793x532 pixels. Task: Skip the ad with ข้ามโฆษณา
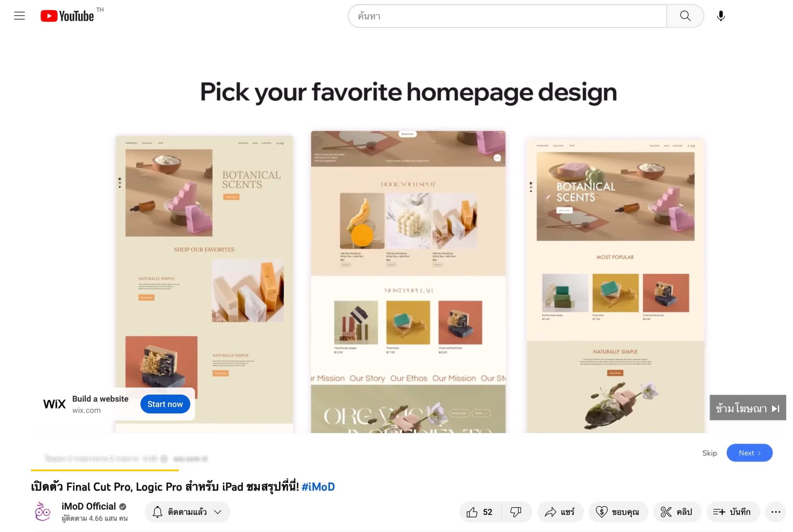747,408
